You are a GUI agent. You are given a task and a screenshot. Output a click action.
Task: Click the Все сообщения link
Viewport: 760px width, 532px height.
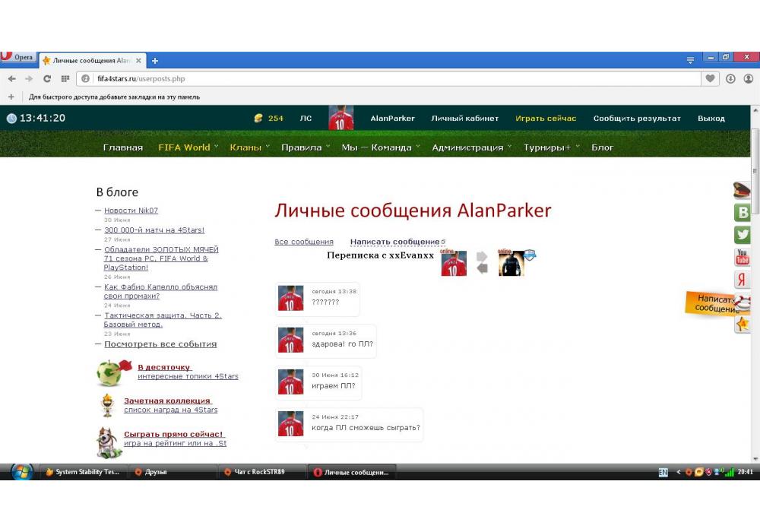[x=304, y=242]
